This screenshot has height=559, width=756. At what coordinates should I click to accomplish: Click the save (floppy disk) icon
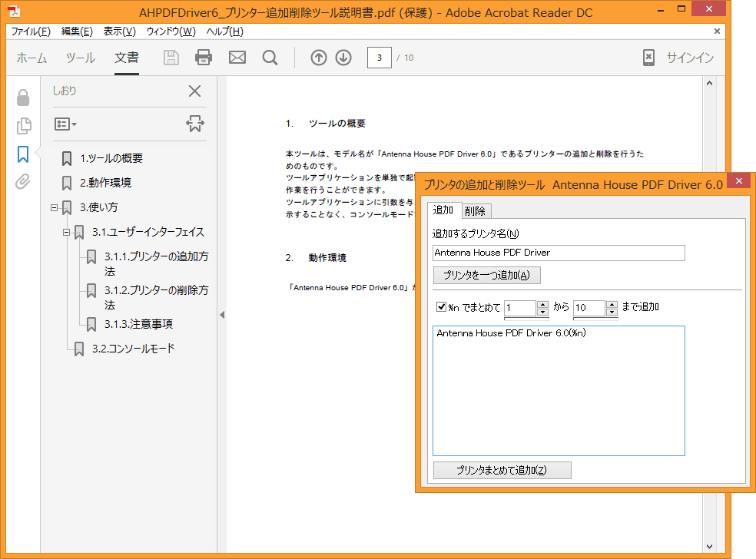point(171,58)
